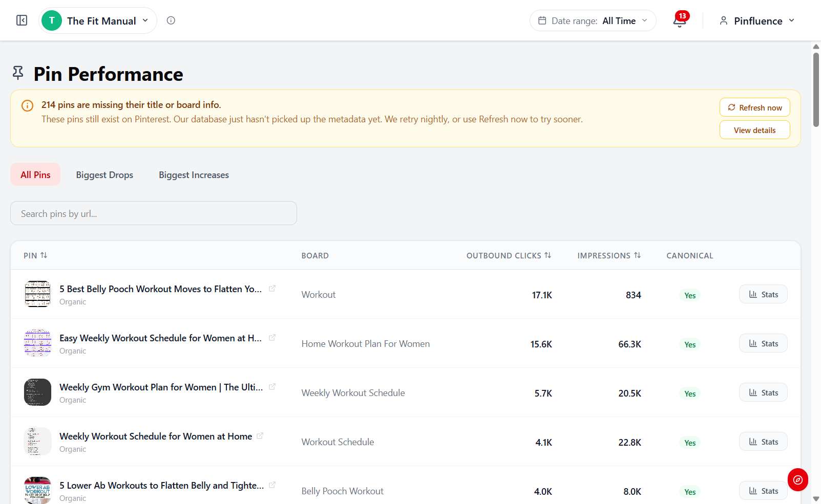Open the Easy Weekly Workout Schedule for Women title

click(x=160, y=338)
